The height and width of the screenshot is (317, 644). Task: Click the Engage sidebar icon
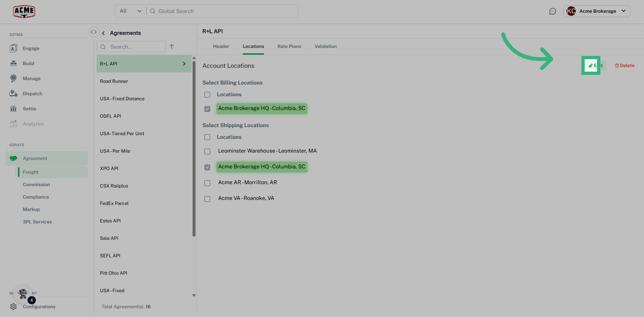click(x=13, y=48)
